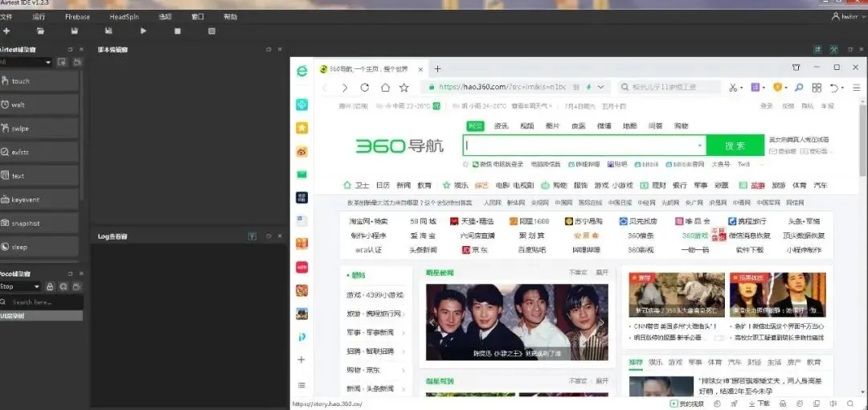The image size is (868, 410).
Task: Add the keyevent command
Action: tap(39, 199)
